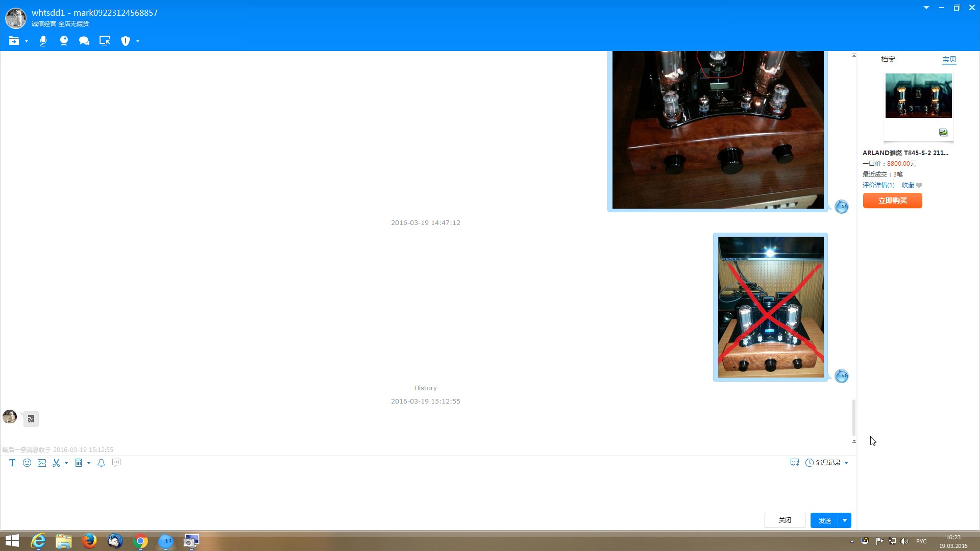Click the 立即购买 buy now button
This screenshot has width=980, height=551.
tap(892, 201)
